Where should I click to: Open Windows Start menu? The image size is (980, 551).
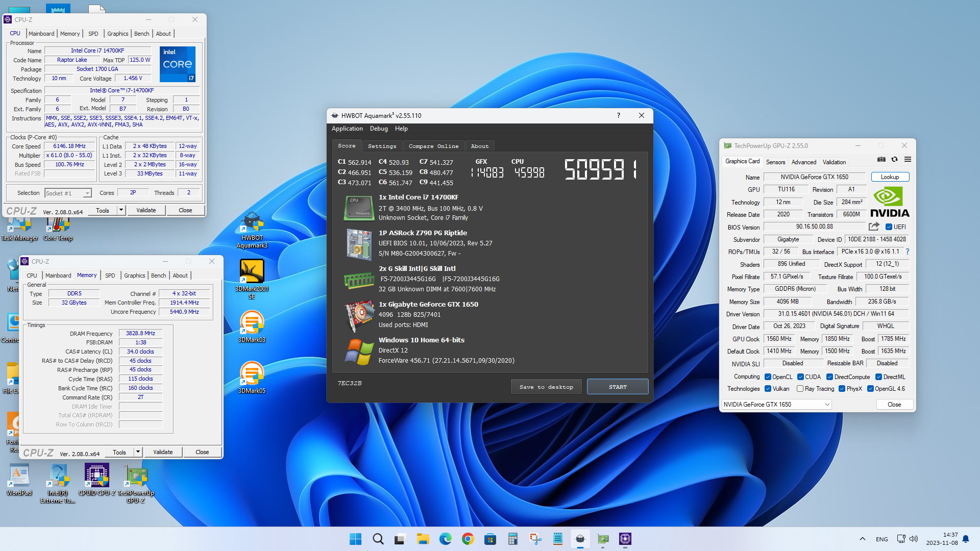point(355,539)
